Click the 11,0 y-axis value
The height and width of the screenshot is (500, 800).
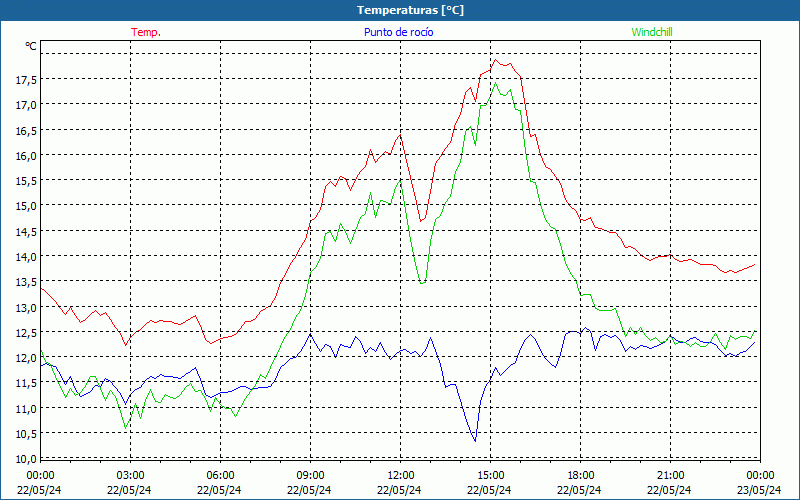click(x=26, y=409)
